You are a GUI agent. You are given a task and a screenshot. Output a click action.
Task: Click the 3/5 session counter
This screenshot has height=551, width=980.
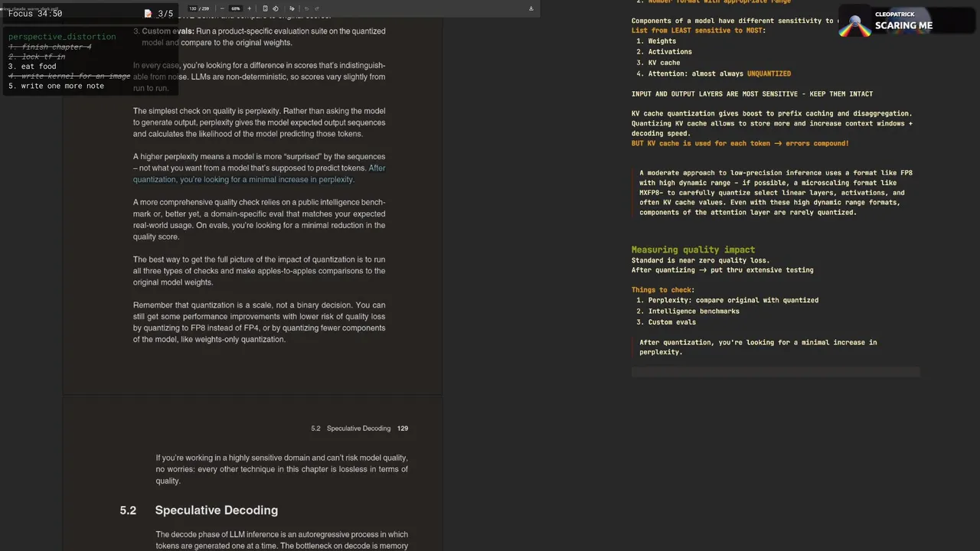pos(165,14)
